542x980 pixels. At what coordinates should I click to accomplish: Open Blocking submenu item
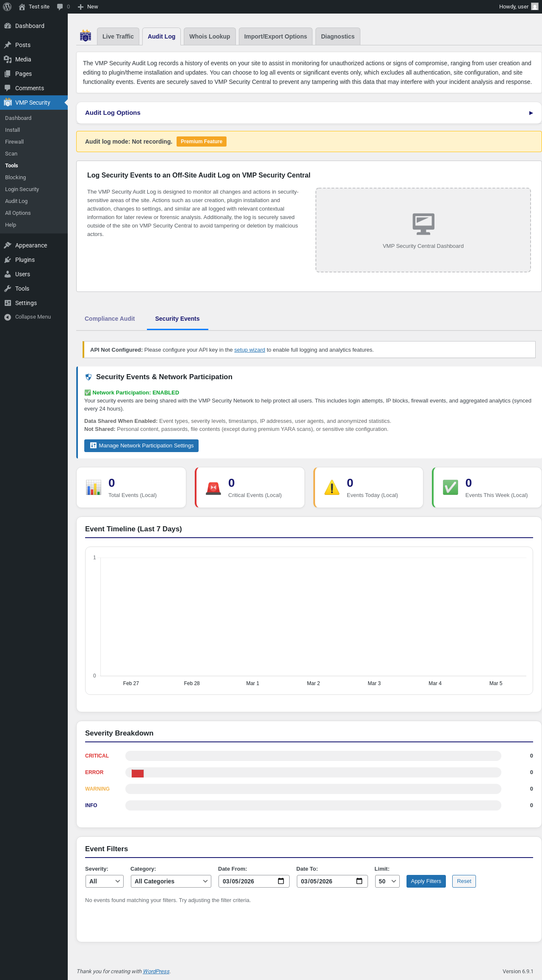tap(16, 178)
